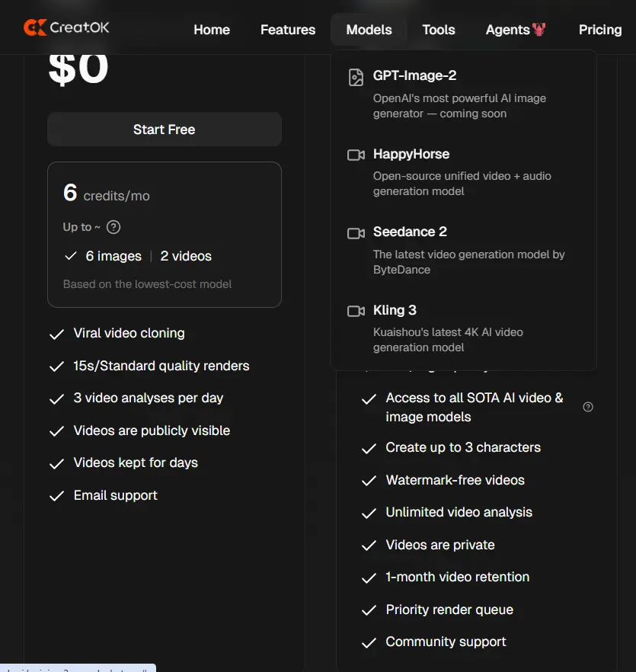Click the 'Videos are publicly visible' text
This screenshot has width=636, height=672.
(x=152, y=430)
